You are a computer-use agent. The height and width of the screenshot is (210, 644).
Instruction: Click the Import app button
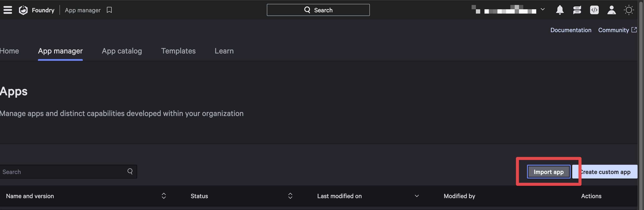(x=549, y=172)
